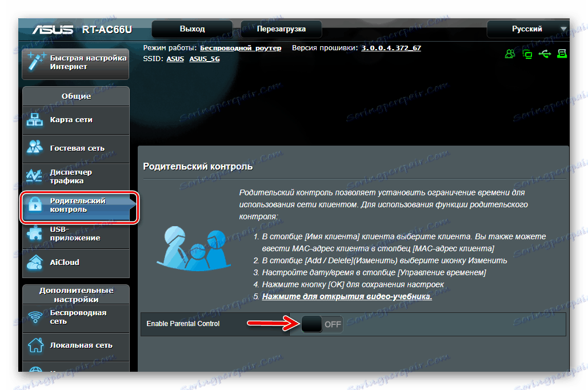Click the guest network status icon at top right

coord(510,54)
